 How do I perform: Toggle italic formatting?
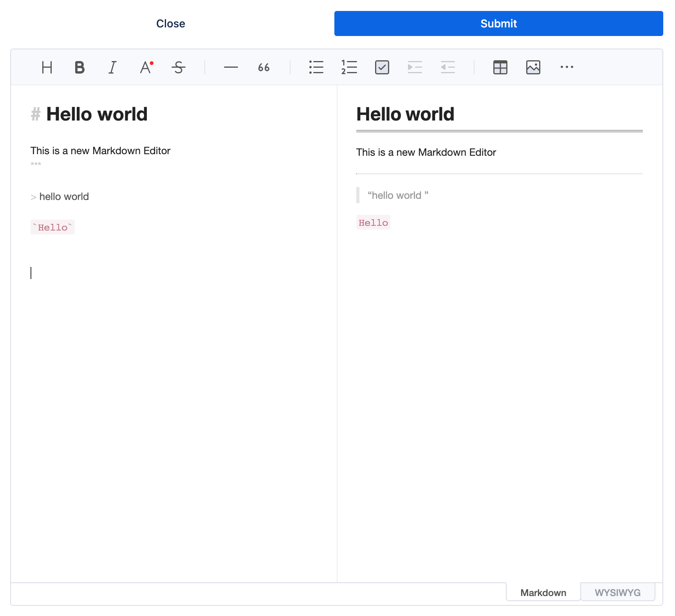(x=113, y=67)
